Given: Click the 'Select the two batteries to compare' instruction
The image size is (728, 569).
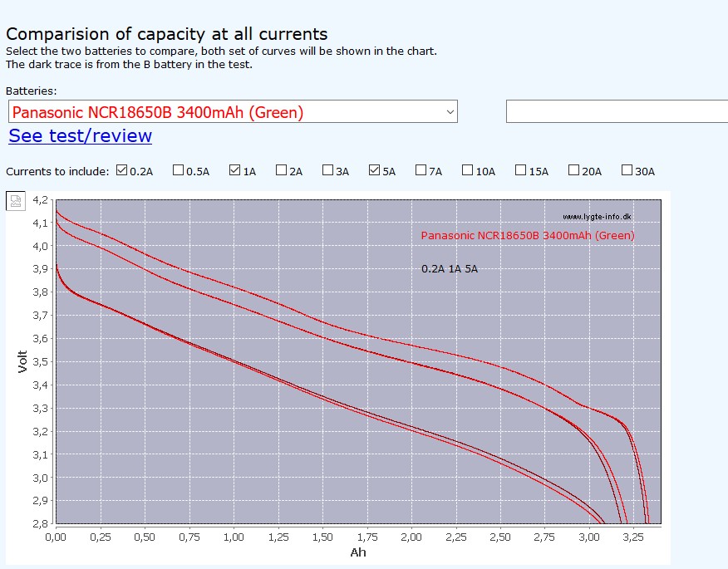Looking at the screenshot, I should point(221,51).
